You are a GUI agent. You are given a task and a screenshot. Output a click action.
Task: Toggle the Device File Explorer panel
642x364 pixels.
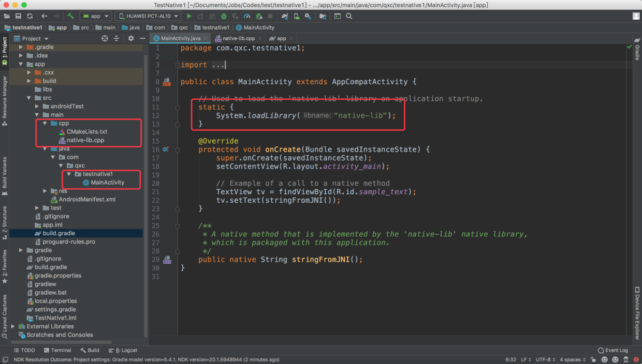tap(637, 313)
